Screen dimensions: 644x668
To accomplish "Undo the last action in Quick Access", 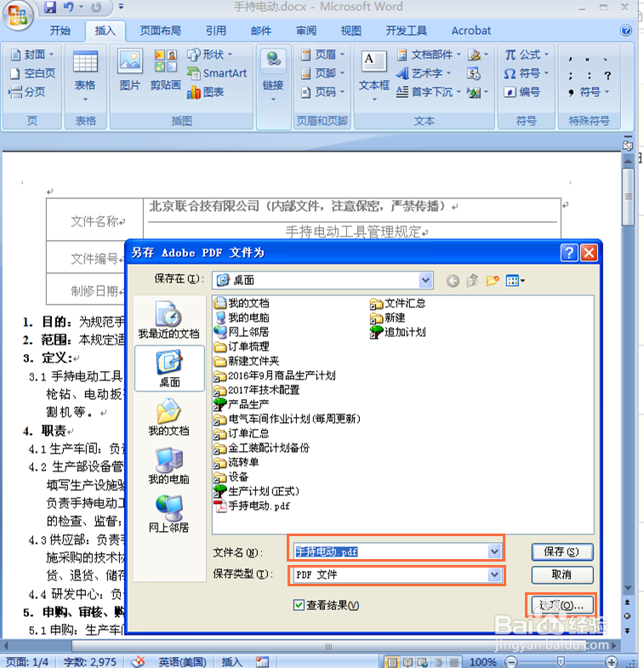I will pyautogui.click(x=69, y=7).
